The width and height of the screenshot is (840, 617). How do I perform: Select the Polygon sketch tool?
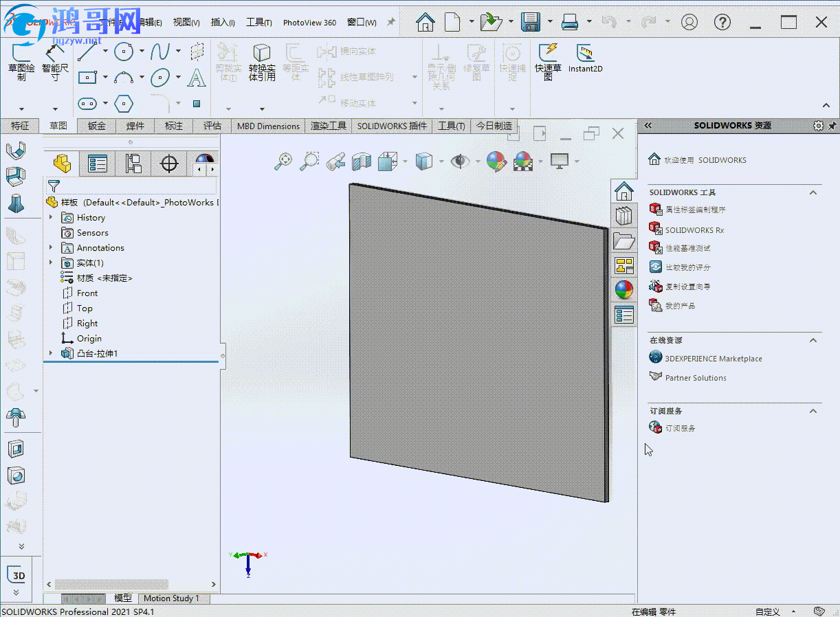point(124,104)
